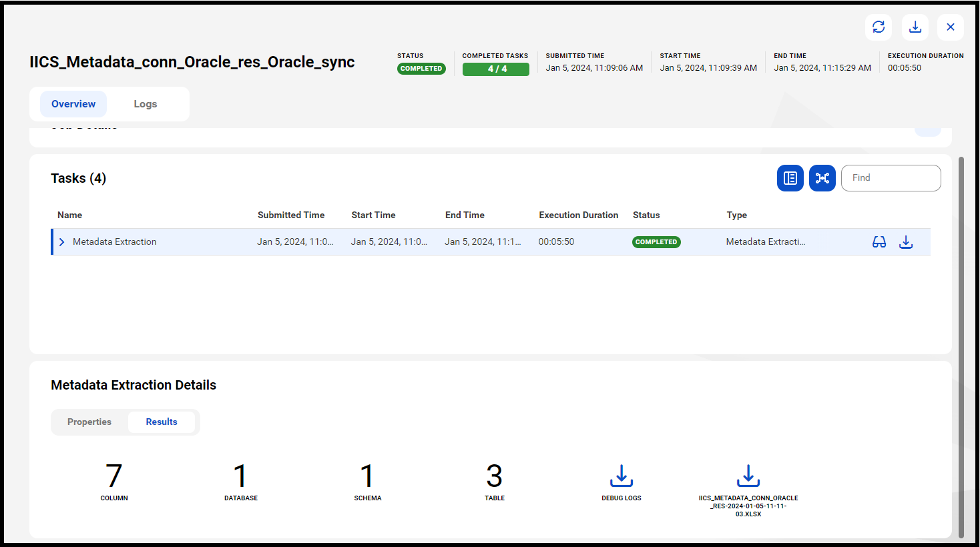Click the top download job icon
Viewport: 980px width, 547px height.
[x=915, y=27]
